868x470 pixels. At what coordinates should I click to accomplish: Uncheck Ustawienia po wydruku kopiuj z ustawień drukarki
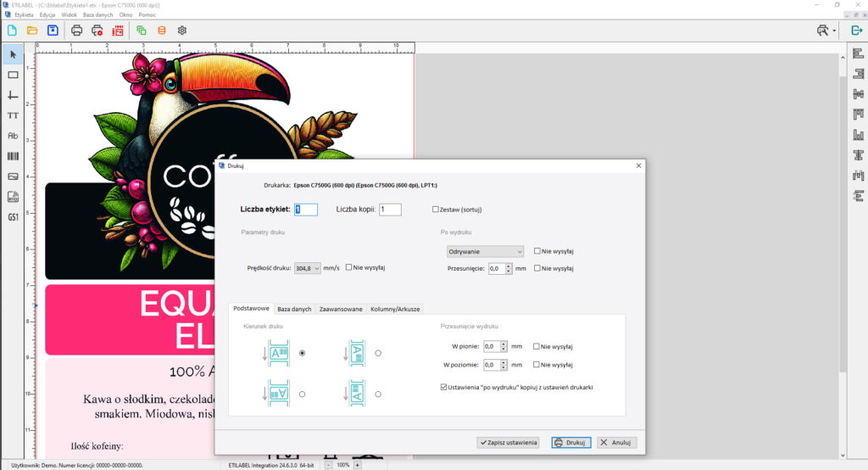click(x=443, y=387)
